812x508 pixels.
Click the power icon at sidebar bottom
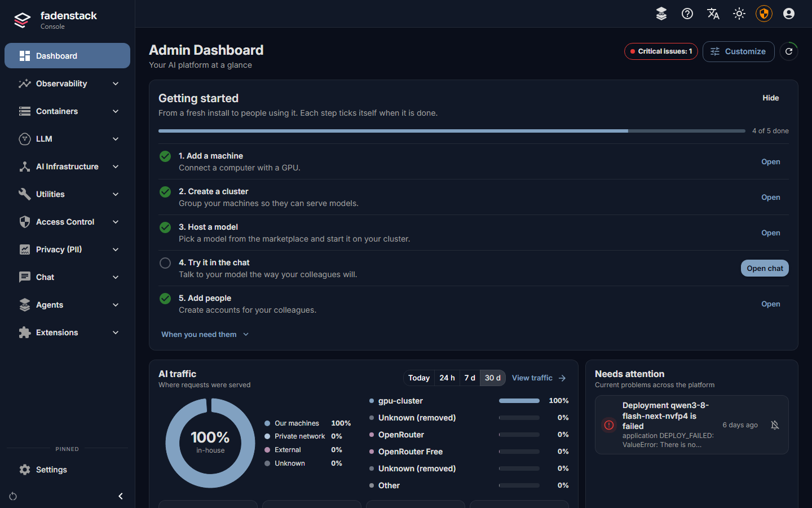[x=13, y=496]
